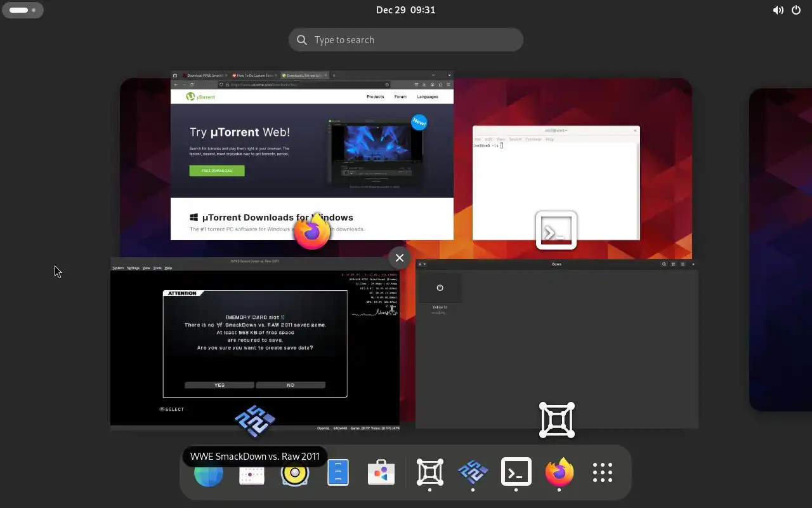Click System menu in PCSX2 window

[118, 268]
